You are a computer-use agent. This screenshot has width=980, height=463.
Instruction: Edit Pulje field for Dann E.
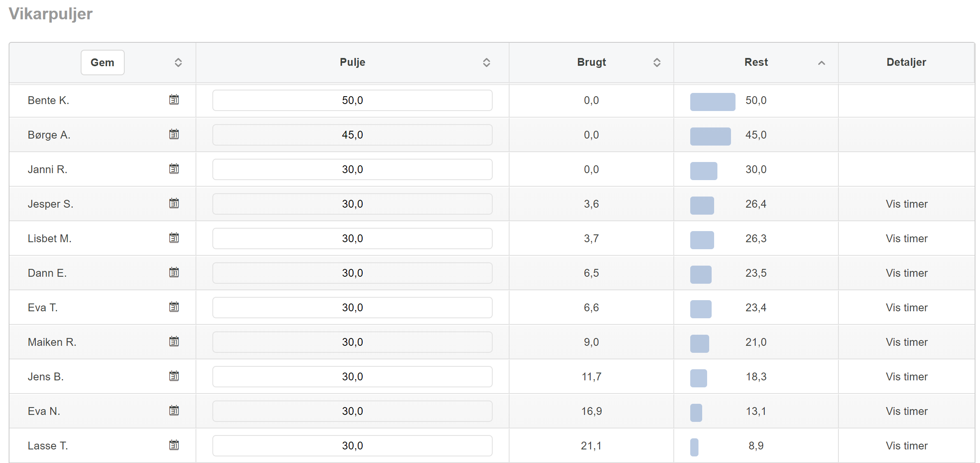click(352, 273)
